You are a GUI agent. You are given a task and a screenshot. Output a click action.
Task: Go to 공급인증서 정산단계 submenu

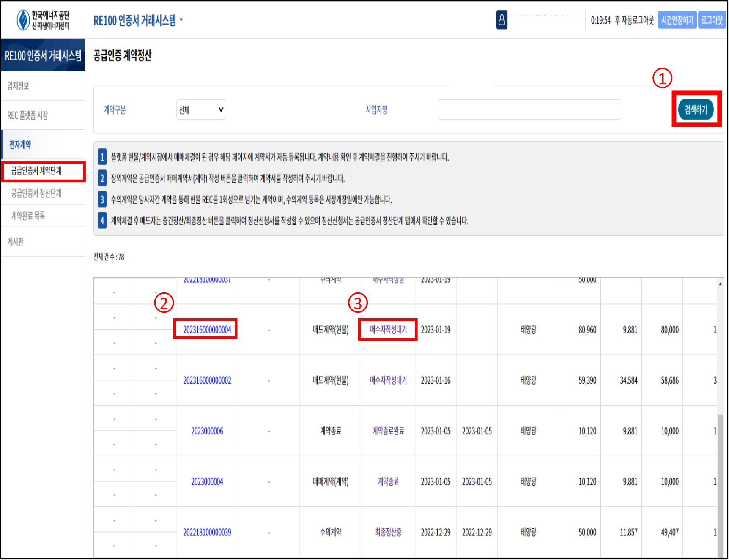pyautogui.click(x=36, y=194)
